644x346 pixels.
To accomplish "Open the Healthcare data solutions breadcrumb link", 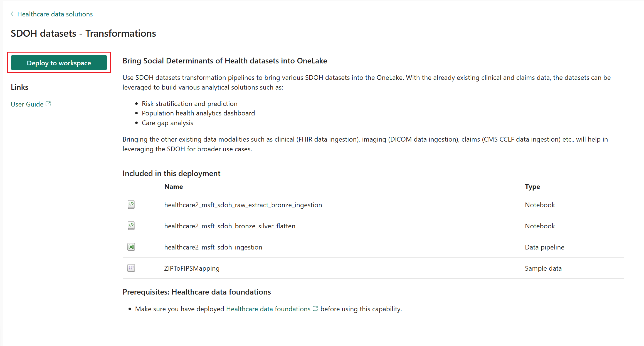I will tap(55, 14).
